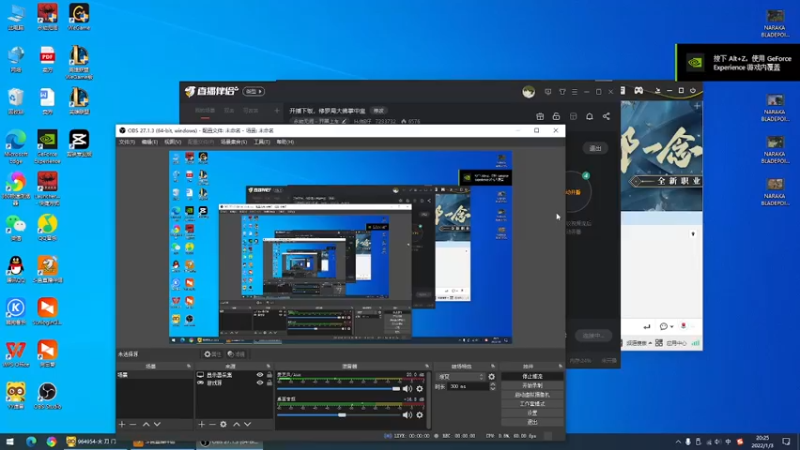800x450 pixels.
Task: Remove selected source with minus icon
Action: [212, 424]
